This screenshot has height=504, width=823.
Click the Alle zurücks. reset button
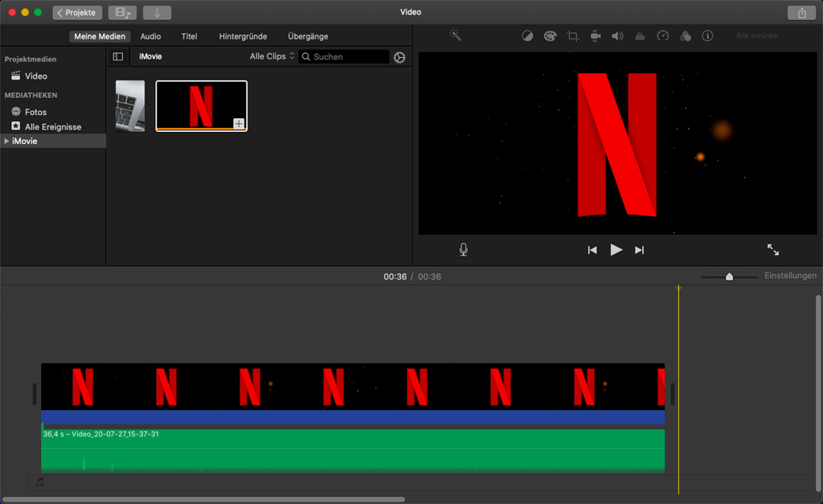coord(757,35)
